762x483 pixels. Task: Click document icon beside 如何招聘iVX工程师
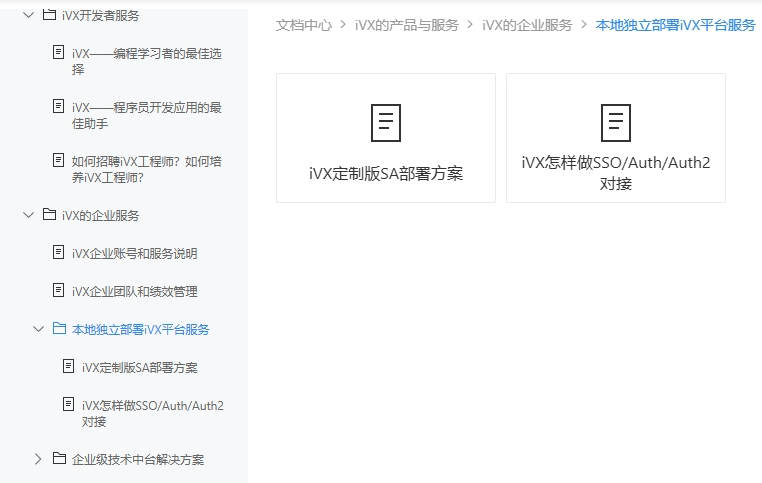58,160
